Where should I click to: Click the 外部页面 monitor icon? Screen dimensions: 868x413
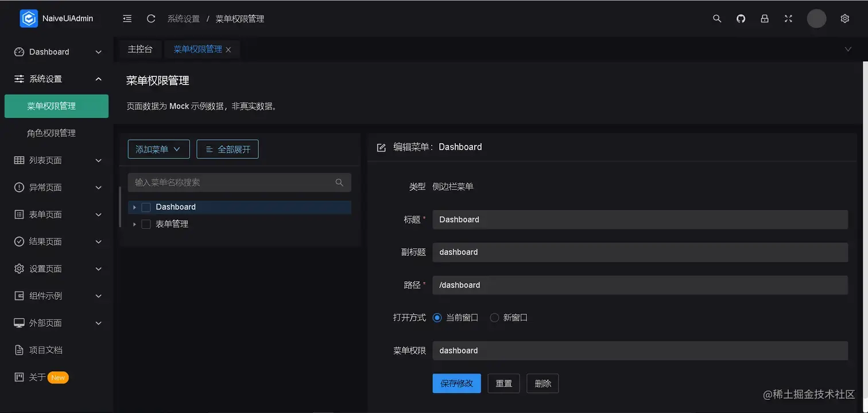pyautogui.click(x=19, y=323)
